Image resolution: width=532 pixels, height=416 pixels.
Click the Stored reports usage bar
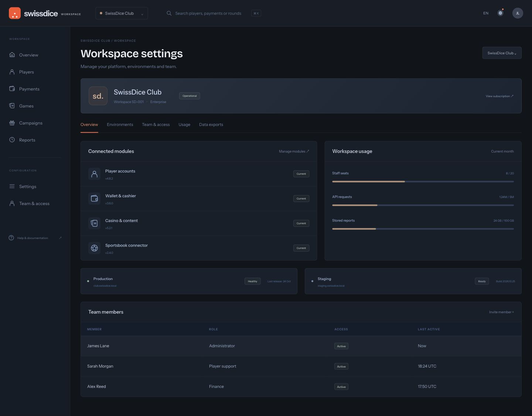(x=423, y=229)
